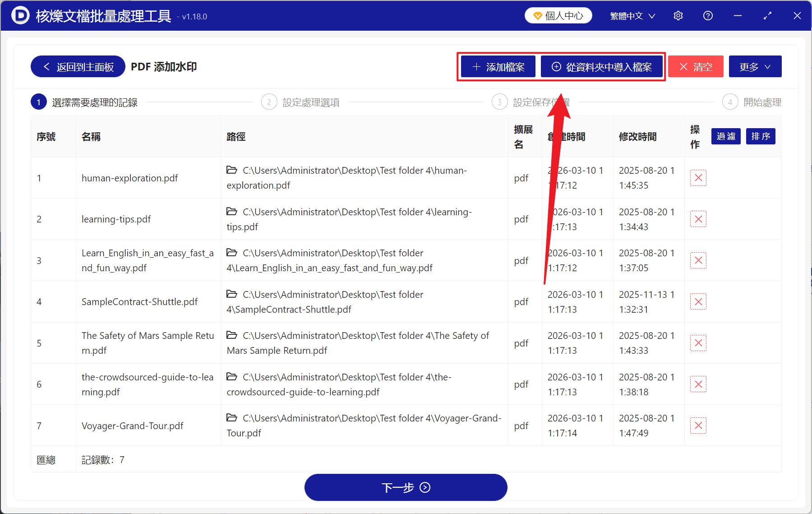Open the 排序 sorting options
This screenshot has width=812, height=514.
[x=760, y=136]
